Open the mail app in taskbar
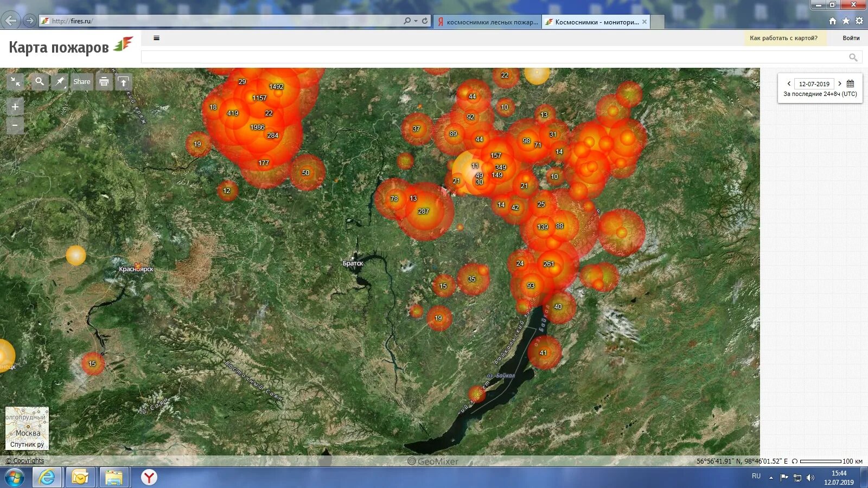868x488 pixels. point(80,478)
